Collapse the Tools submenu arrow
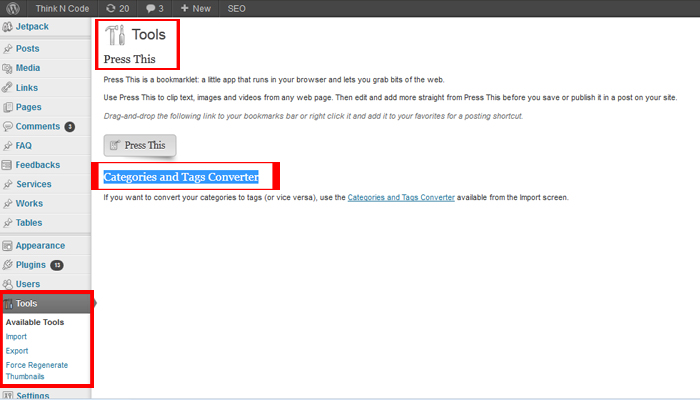Screen dimensions: 700x400 95,303
